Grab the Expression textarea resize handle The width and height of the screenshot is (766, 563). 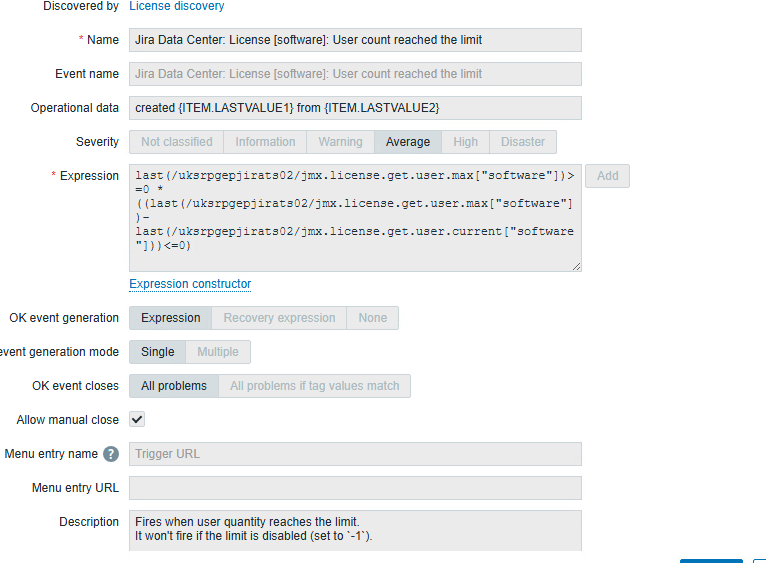pos(576,267)
